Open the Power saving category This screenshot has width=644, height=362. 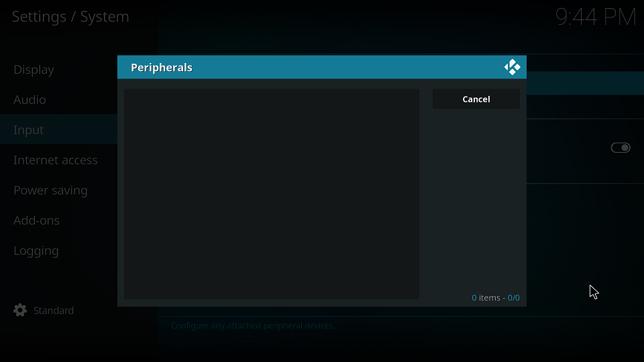50,190
